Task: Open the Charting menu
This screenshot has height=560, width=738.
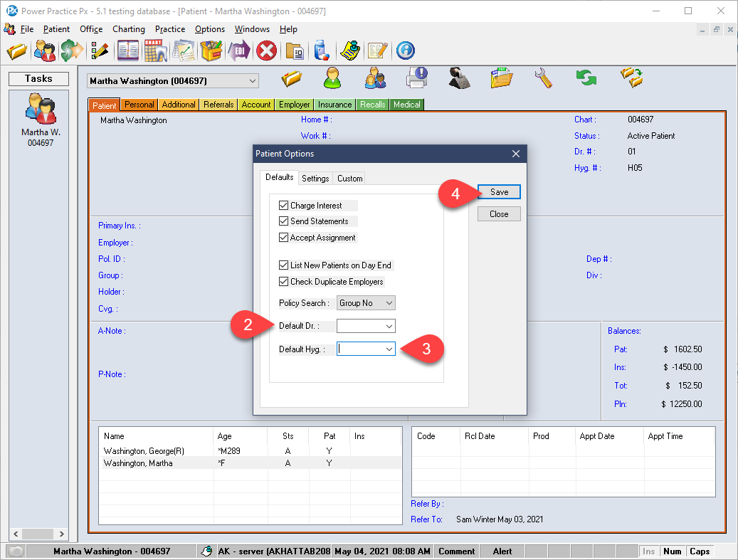Action: pos(129,29)
